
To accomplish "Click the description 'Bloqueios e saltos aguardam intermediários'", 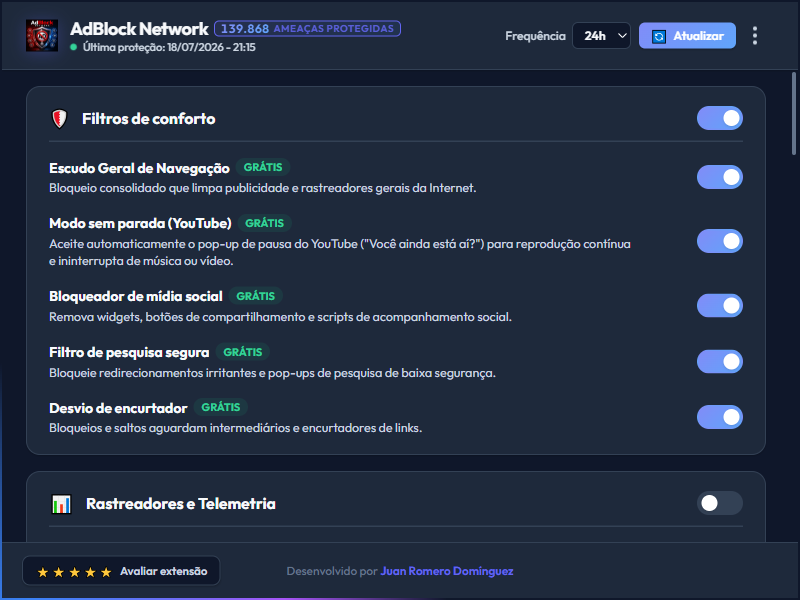I will (235, 428).
